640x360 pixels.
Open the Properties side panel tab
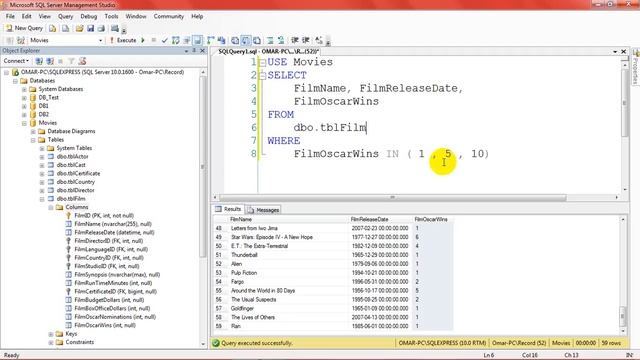(x=636, y=67)
